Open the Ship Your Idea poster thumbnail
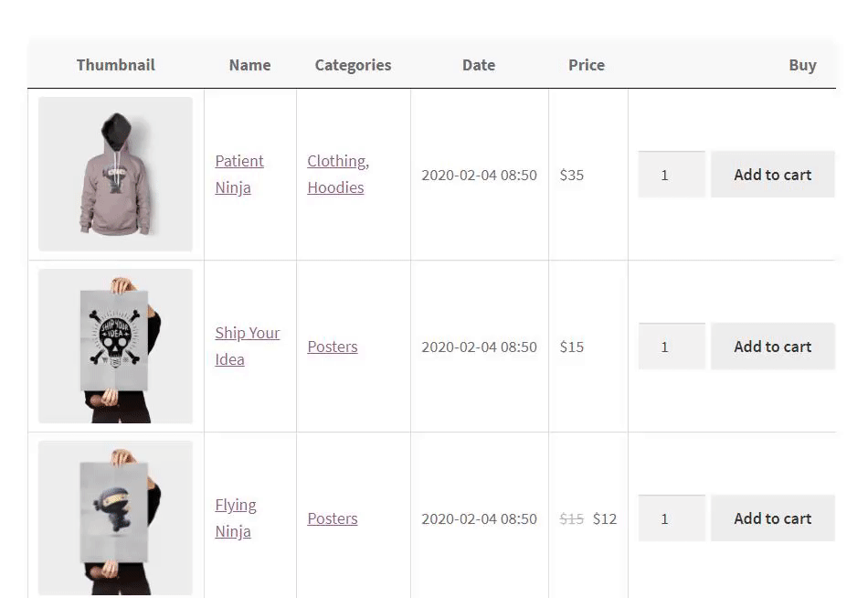 116,346
